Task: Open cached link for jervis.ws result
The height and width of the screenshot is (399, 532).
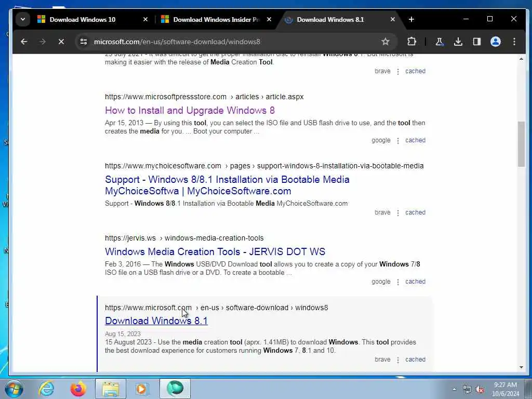Action: 415,282
